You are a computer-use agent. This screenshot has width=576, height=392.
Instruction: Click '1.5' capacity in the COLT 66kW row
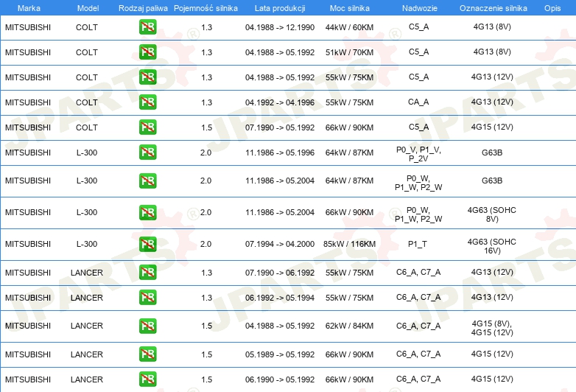pos(207,127)
